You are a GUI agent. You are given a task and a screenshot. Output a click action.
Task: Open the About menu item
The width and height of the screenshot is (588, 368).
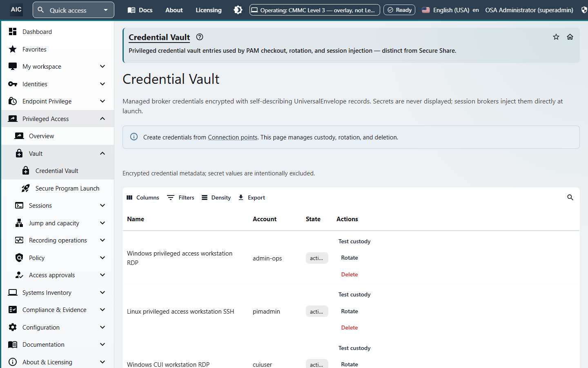pyautogui.click(x=174, y=10)
